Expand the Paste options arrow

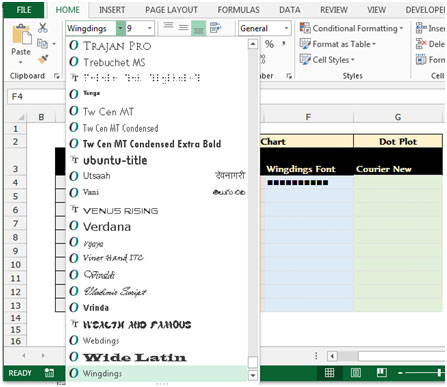21,62
